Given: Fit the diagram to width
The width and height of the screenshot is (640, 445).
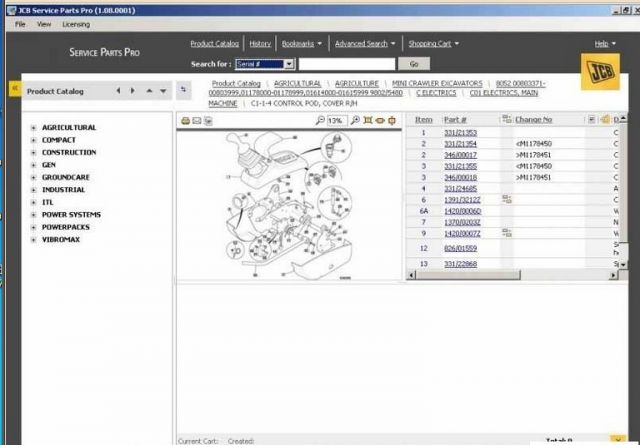Looking at the screenshot, I should point(380,120).
